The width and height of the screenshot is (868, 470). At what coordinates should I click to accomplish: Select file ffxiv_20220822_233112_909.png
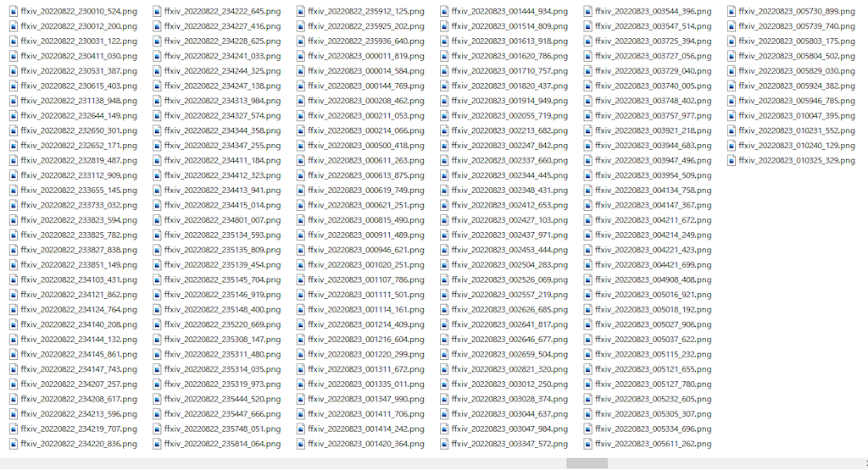[79, 175]
